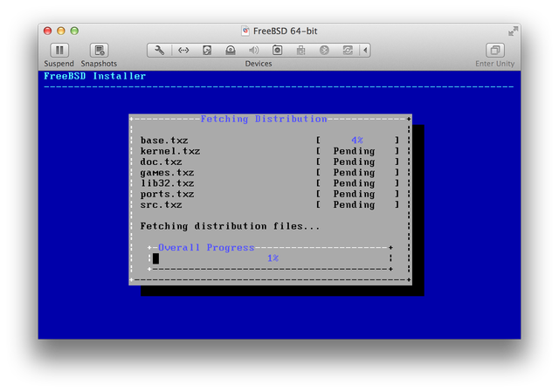Click the doc.txz row
The height and width of the screenshot is (392, 559).
point(270,162)
